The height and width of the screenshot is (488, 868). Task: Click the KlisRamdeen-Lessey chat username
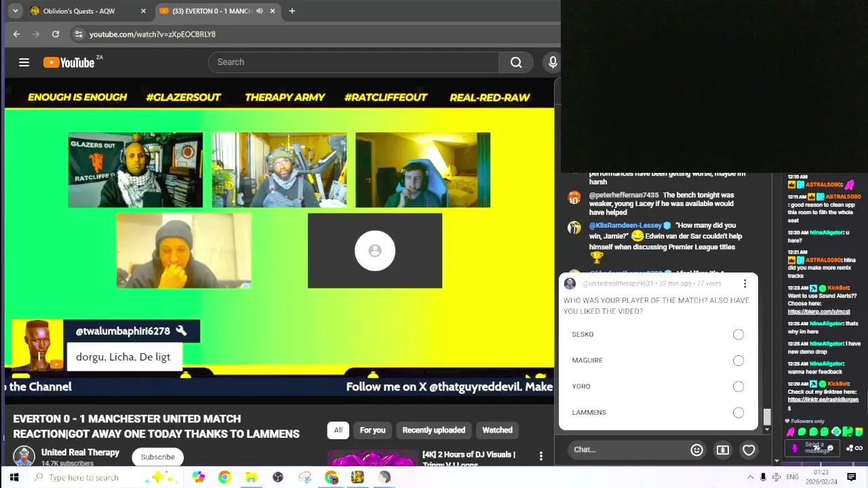(x=625, y=225)
